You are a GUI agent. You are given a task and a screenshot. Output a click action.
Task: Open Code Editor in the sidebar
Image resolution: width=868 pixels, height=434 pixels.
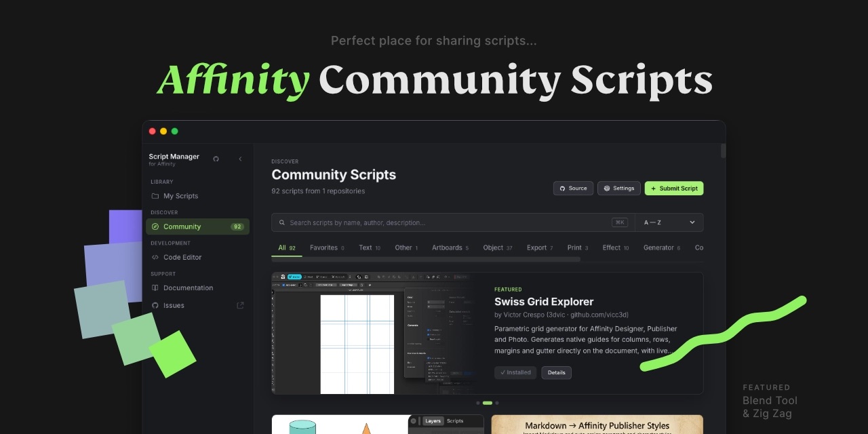click(x=197, y=257)
